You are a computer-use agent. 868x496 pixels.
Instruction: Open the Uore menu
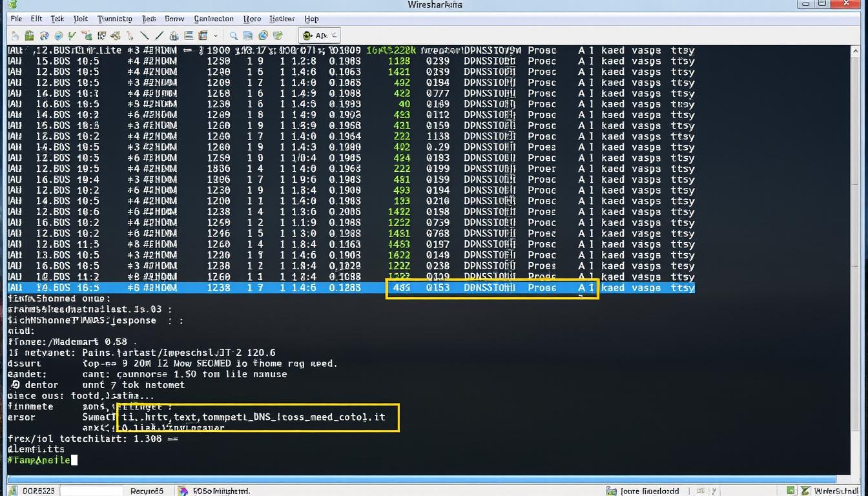(x=253, y=19)
